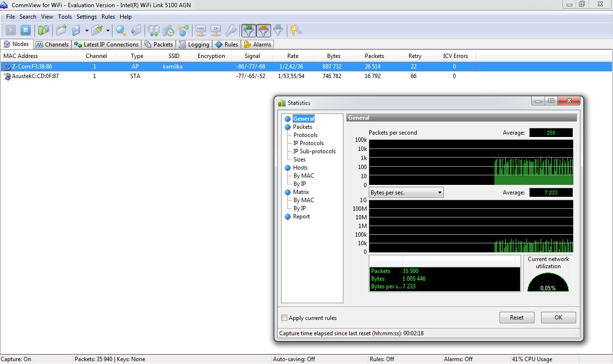Click the AP icon next to Z-Com:F3:38:B6

7,67
